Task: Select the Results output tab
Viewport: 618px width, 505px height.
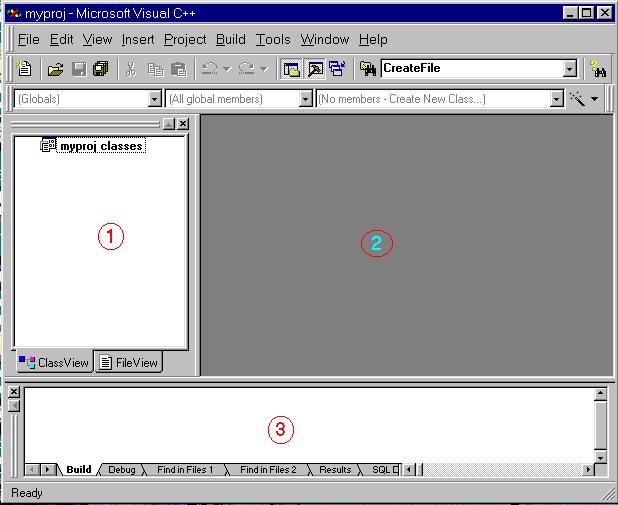Action: [x=335, y=470]
